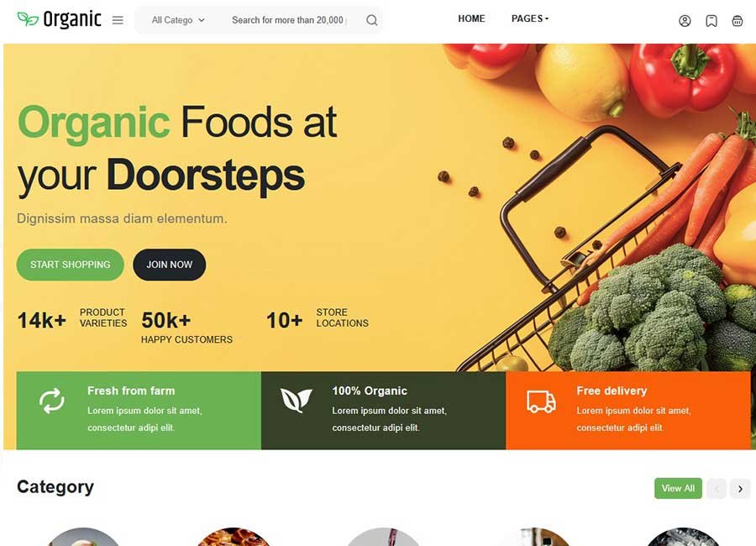Show next categories with right arrow
Screen dimensions: 756x546
tap(740, 489)
